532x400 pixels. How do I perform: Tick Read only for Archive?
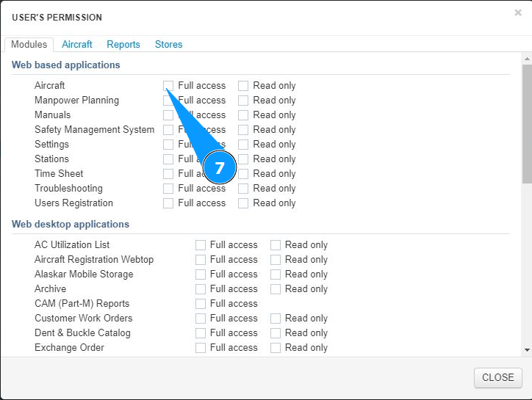click(276, 289)
